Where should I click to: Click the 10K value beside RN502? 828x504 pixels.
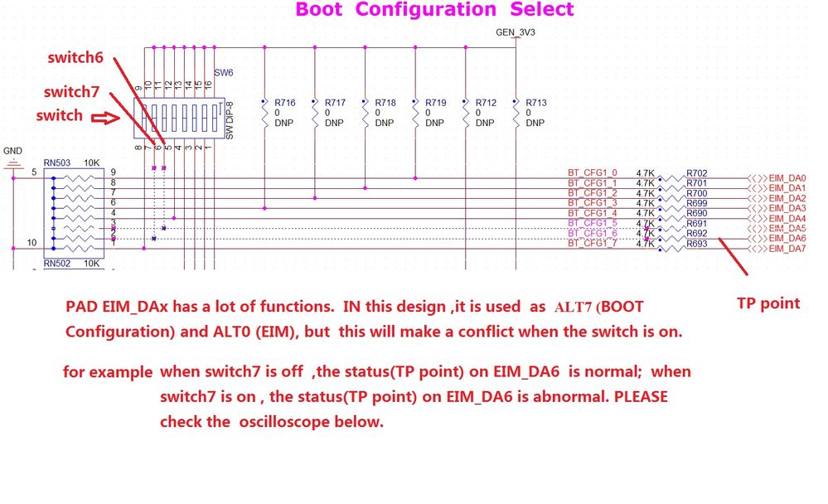click(91, 264)
